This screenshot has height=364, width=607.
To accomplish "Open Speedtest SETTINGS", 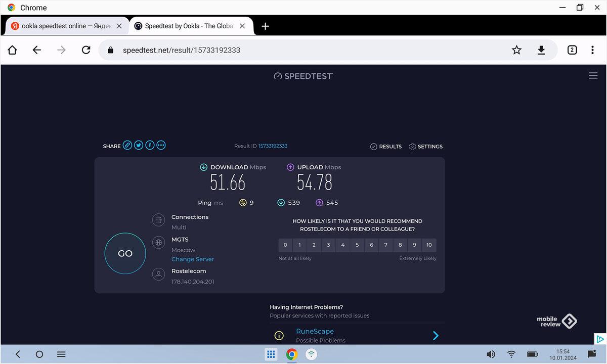I will pyautogui.click(x=425, y=147).
